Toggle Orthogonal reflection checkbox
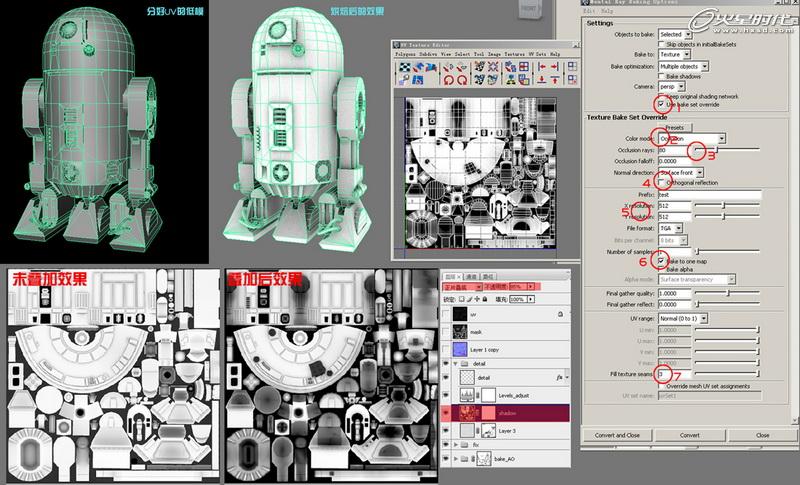The height and width of the screenshot is (485, 800). (x=661, y=183)
